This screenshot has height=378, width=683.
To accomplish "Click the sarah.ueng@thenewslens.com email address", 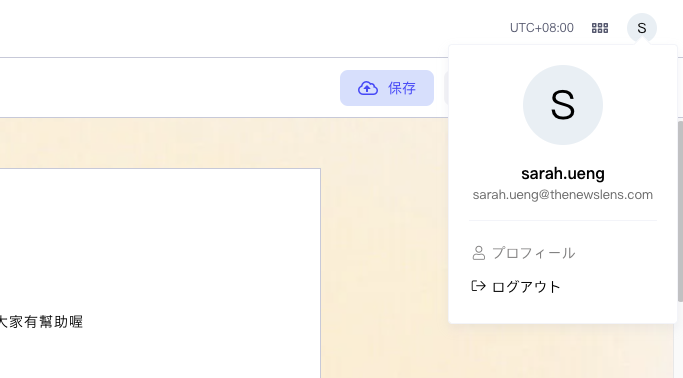I will click(563, 195).
